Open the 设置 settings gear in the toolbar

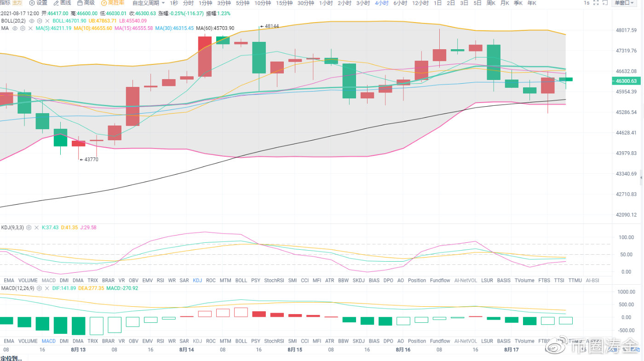[x=38, y=3]
